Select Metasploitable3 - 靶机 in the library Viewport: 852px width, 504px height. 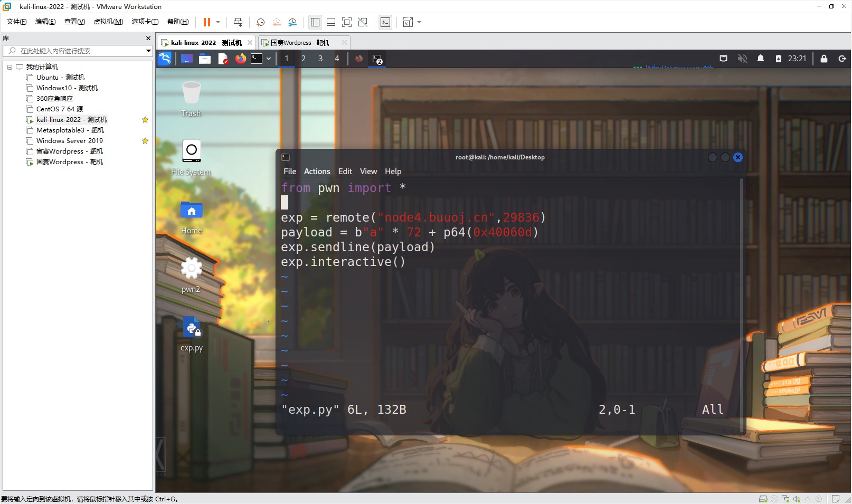[x=70, y=130]
